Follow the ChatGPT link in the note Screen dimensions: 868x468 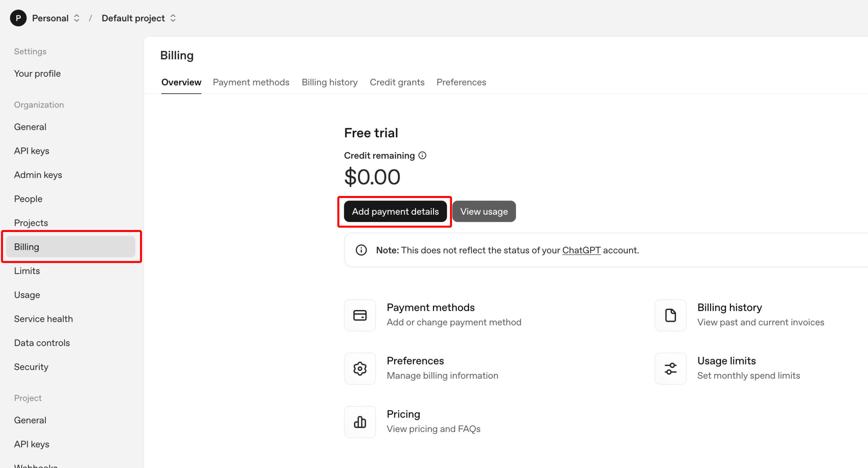click(581, 250)
